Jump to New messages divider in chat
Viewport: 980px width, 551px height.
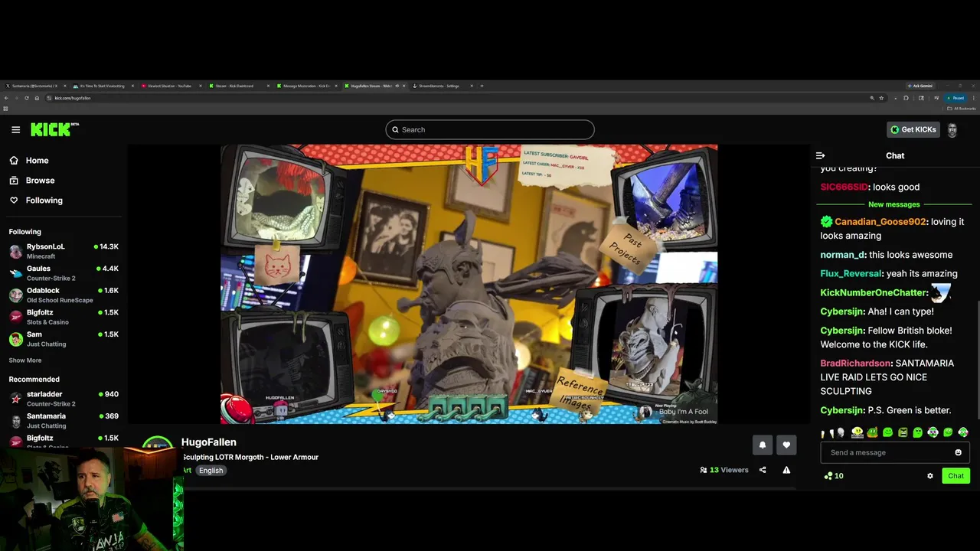click(x=894, y=204)
